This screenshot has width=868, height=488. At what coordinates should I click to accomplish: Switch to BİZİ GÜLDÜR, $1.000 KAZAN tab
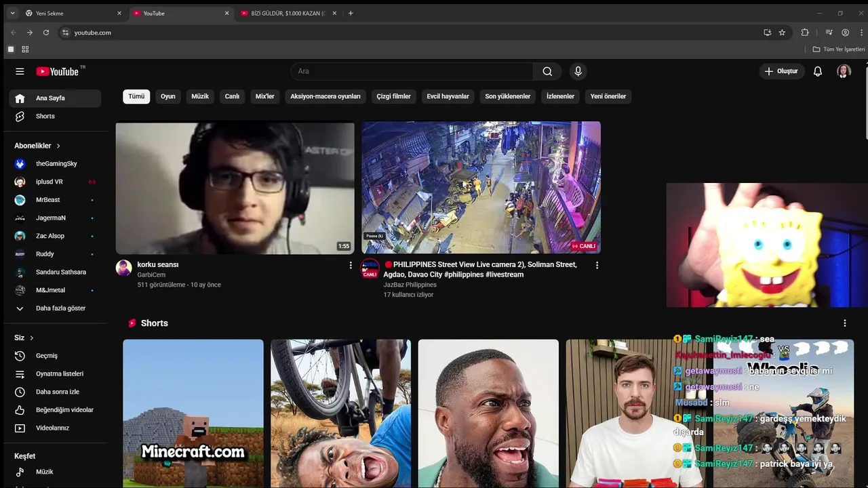pyautogui.click(x=289, y=13)
